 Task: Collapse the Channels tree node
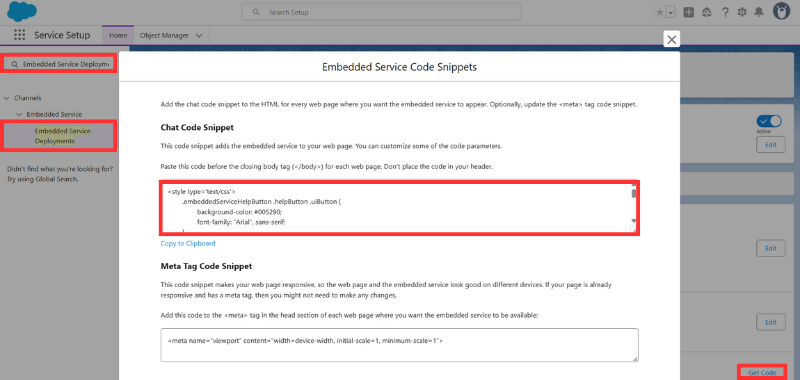7,98
